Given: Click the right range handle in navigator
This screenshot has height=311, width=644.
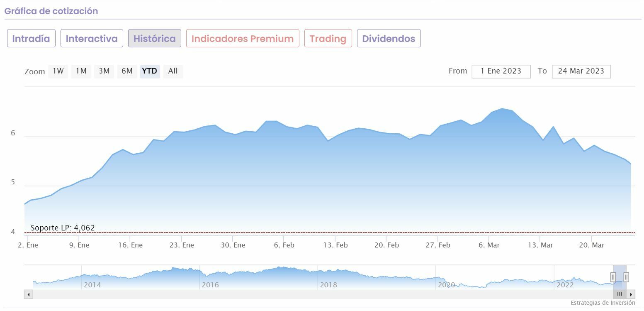Looking at the screenshot, I should pos(626,277).
